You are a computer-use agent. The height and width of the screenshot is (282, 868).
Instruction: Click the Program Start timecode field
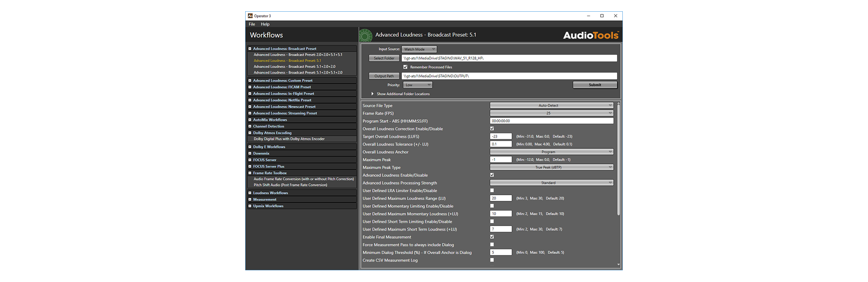point(552,121)
